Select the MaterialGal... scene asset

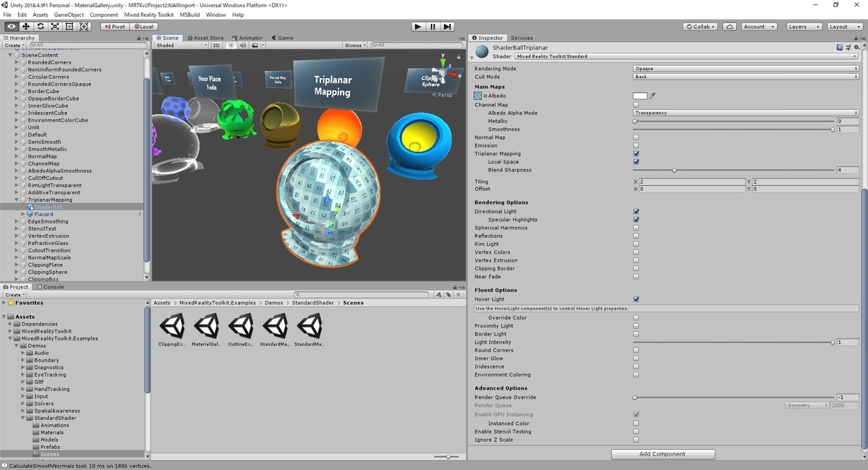[x=206, y=330]
